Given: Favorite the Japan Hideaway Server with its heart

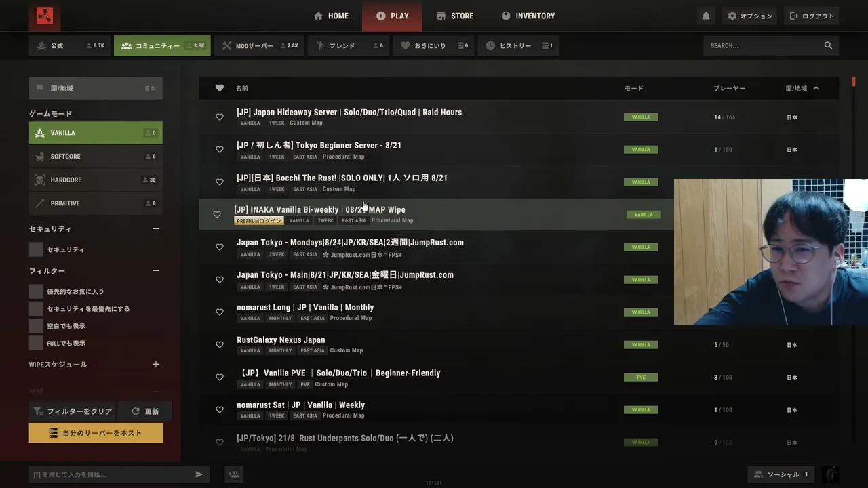Looking at the screenshot, I should pyautogui.click(x=220, y=117).
